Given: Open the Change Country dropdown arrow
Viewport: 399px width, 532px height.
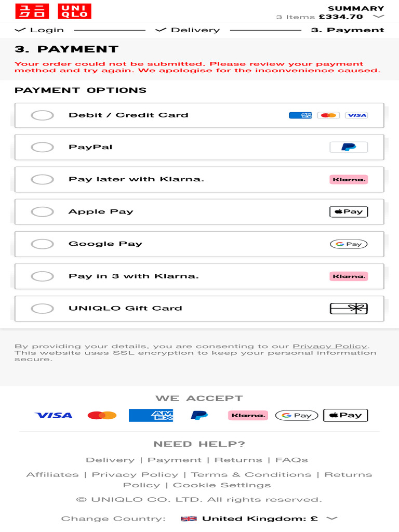Looking at the screenshot, I should 331,518.
